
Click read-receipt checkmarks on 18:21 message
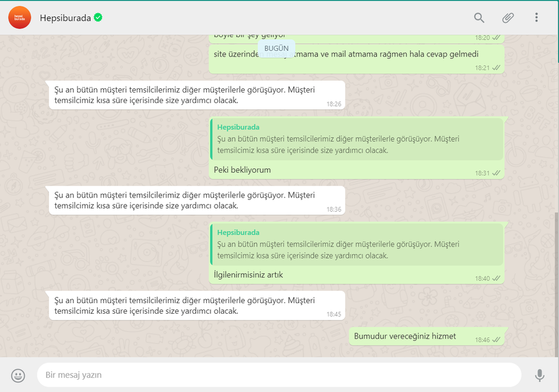point(496,68)
